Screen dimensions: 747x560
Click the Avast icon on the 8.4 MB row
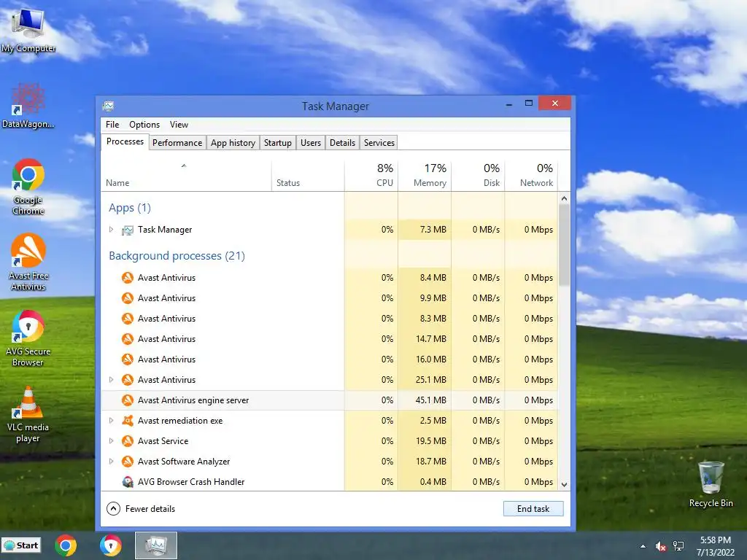point(127,278)
